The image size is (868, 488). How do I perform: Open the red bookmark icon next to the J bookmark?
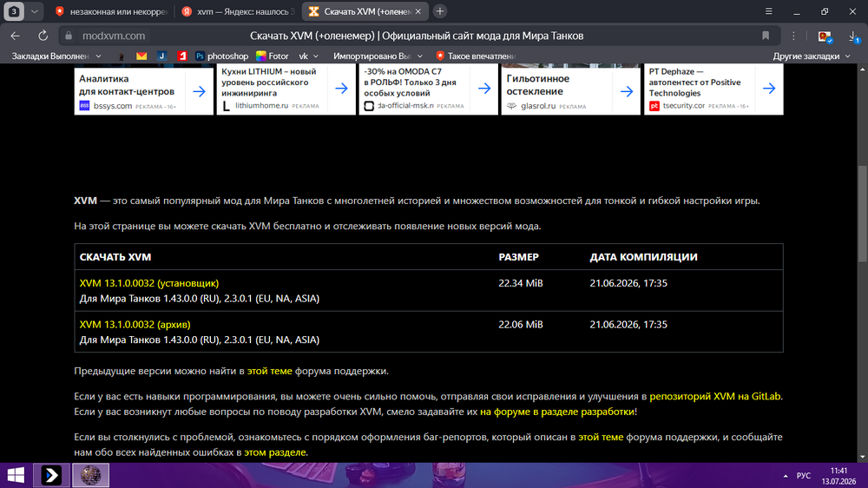(181, 56)
